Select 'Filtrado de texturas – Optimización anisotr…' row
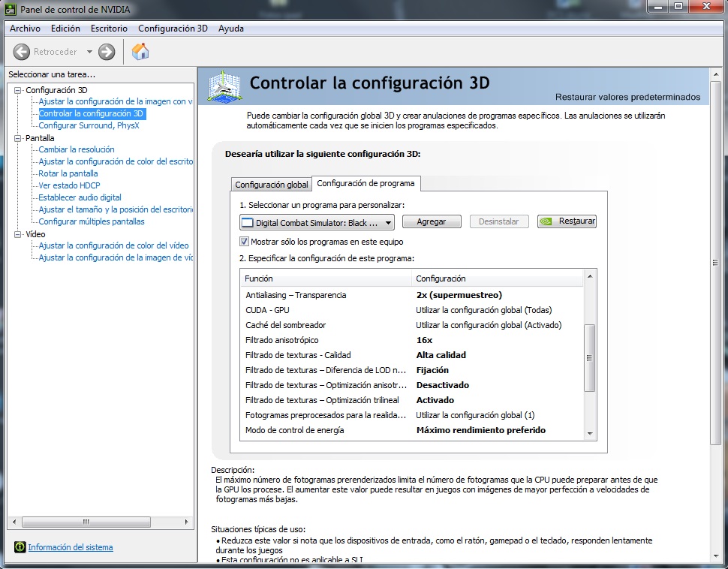728x569 pixels. pos(412,385)
